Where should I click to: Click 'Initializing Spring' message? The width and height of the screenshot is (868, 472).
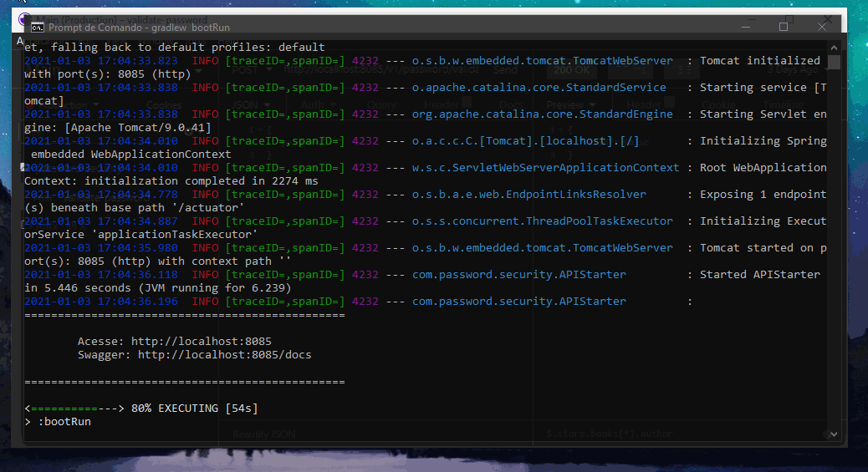click(763, 141)
